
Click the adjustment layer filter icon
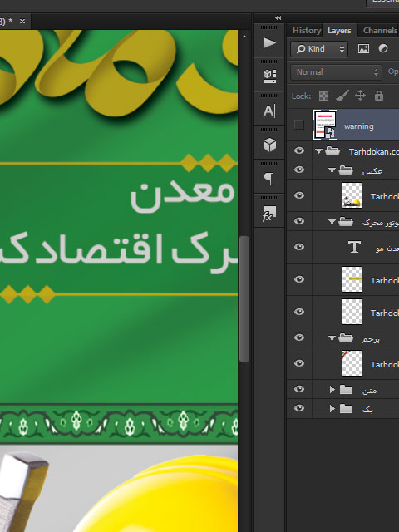click(383, 49)
